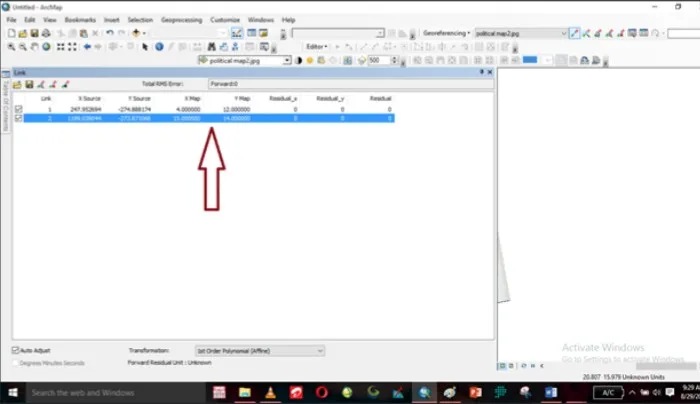Open the Insert menu
This screenshot has height=404, width=700.
click(112, 20)
